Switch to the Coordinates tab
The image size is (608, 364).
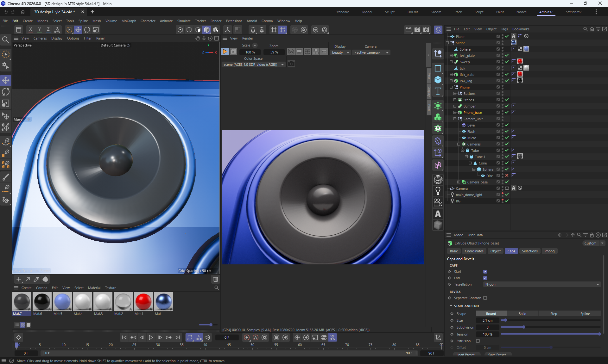pyautogui.click(x=474, y=251)
